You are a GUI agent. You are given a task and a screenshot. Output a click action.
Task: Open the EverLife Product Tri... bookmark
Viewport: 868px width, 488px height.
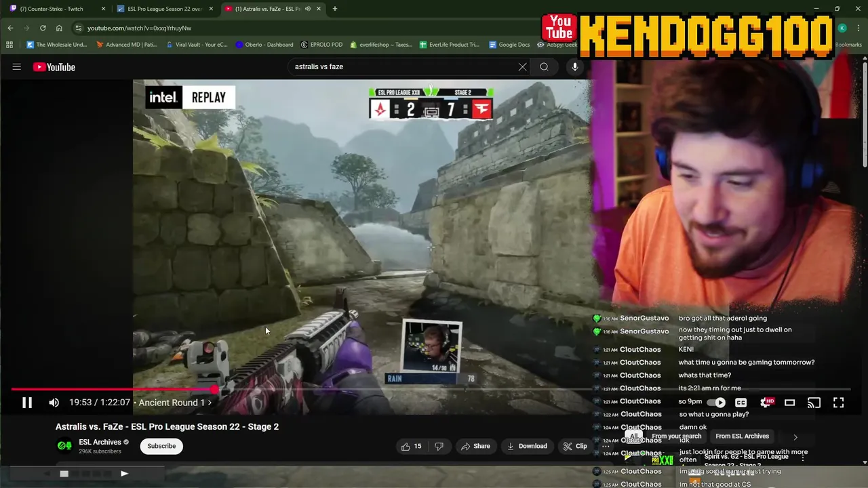[450, 45]
